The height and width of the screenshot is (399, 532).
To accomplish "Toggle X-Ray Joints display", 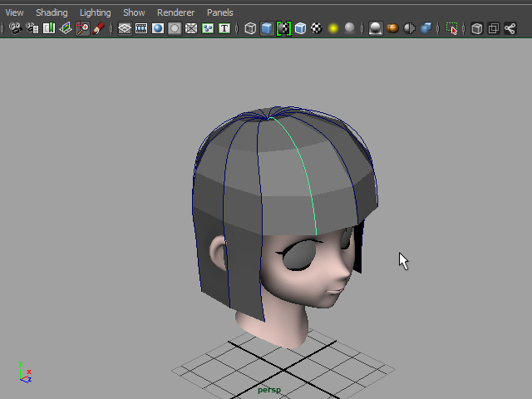I will (x=510, y=28).
